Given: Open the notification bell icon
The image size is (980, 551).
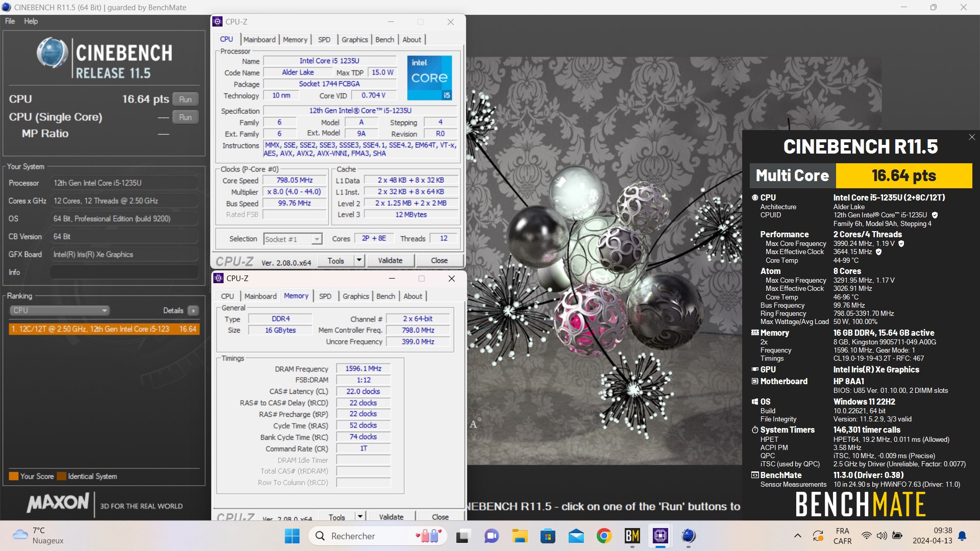Looking at the screenshot, I should [x=962, y=536].
